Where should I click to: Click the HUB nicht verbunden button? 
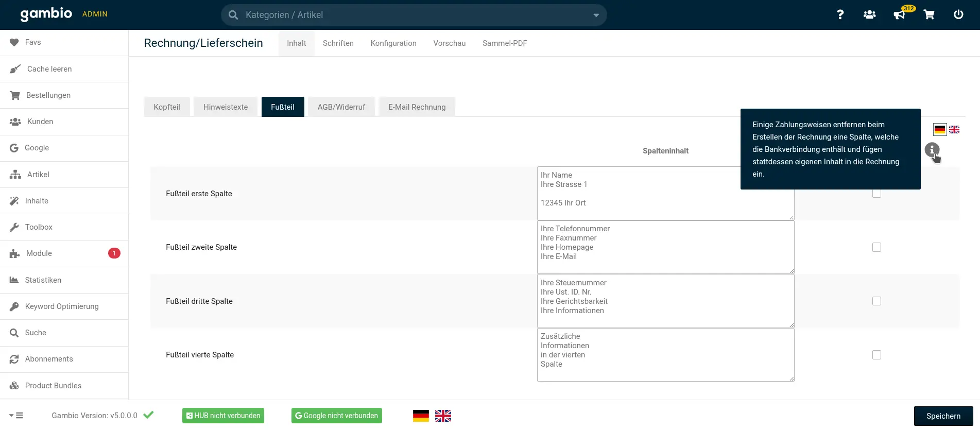[223, 416]
